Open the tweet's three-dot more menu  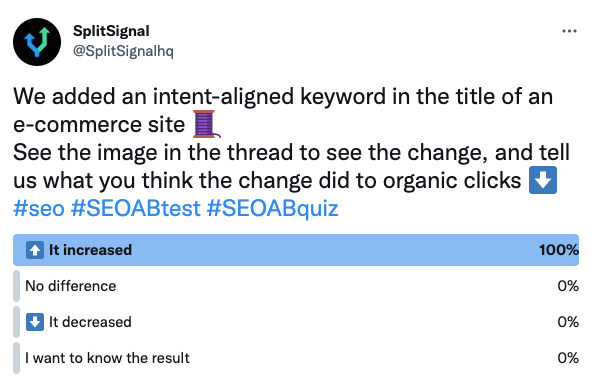pos(569,31)
